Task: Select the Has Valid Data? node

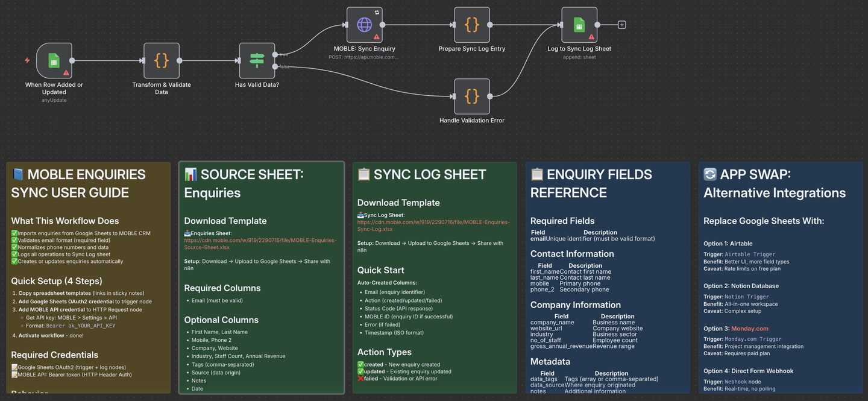Action: [257, 60]
